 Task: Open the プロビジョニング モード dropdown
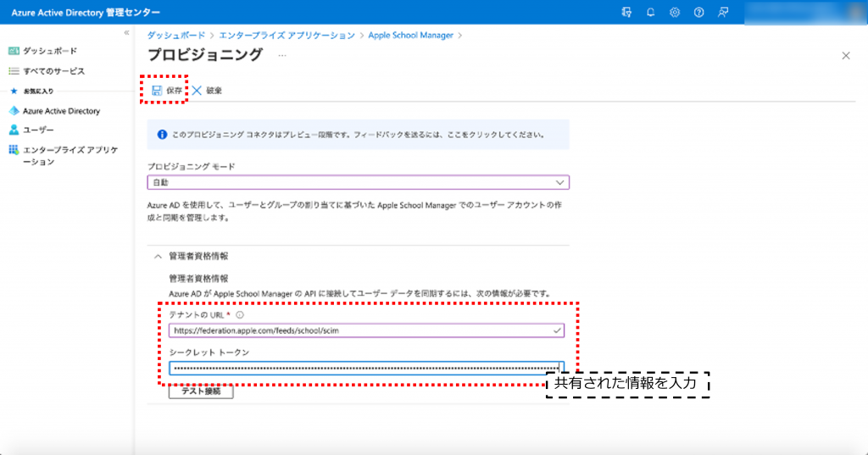359,182
